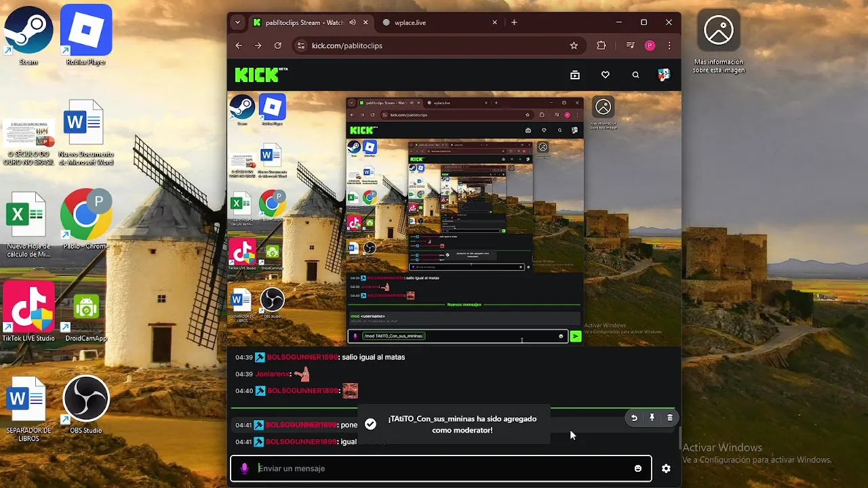Go back with the browser's back arrow
This screenshot has width=868, height=488.
239,45
